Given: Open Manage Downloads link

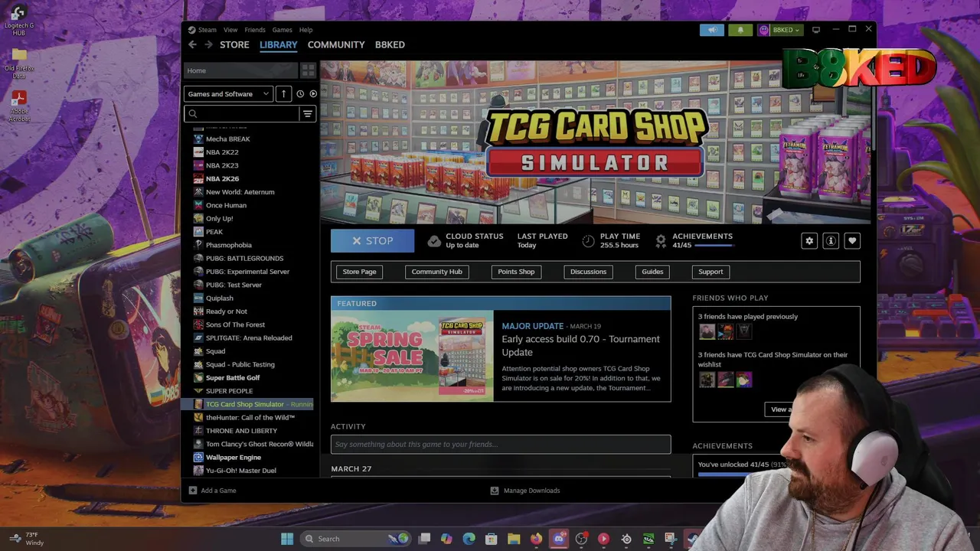Looking at the screenshot, I should coord(531,491).
